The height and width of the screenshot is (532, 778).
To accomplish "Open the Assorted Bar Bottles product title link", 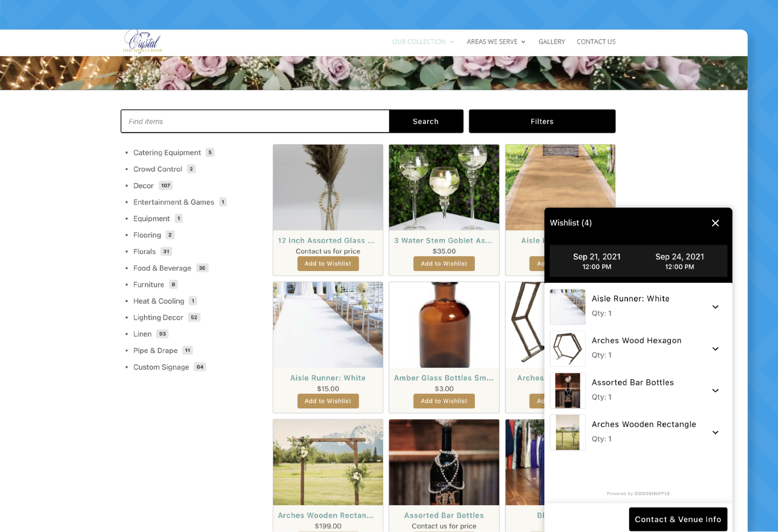I will (444, 515).
